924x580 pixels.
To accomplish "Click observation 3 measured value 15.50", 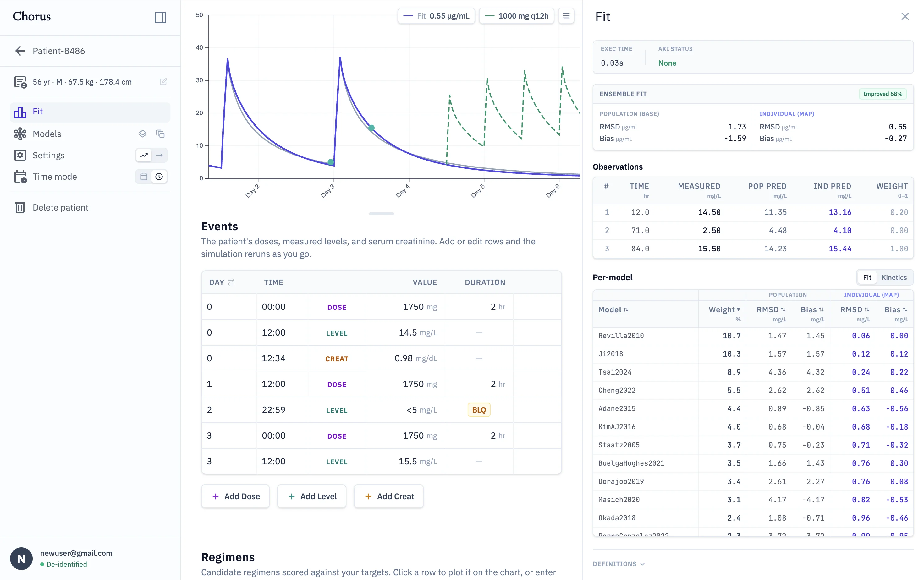I will pyautogui.click(x=709, y=249).
